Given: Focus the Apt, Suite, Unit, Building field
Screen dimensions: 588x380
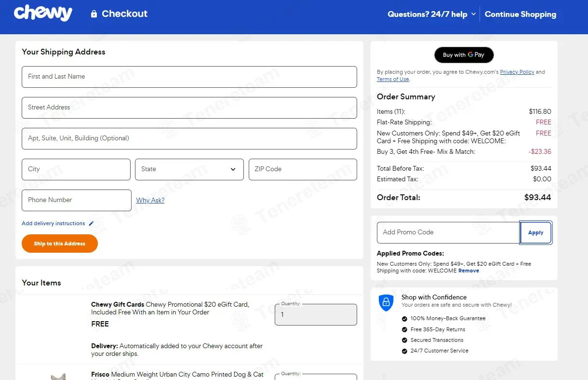Looking at the screenshot, I should click(x=189, y=138).
